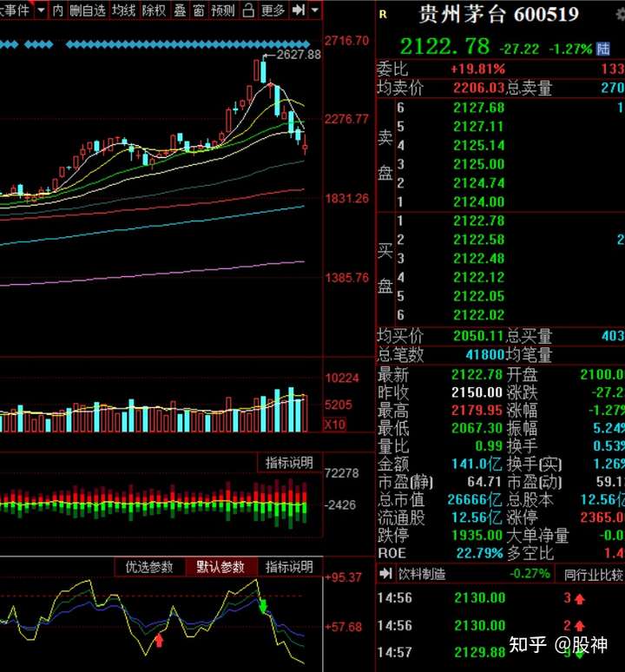Screen dimensions: 625x672
Task: Click the ROE value 22.79%
Action: click(479, 553)
